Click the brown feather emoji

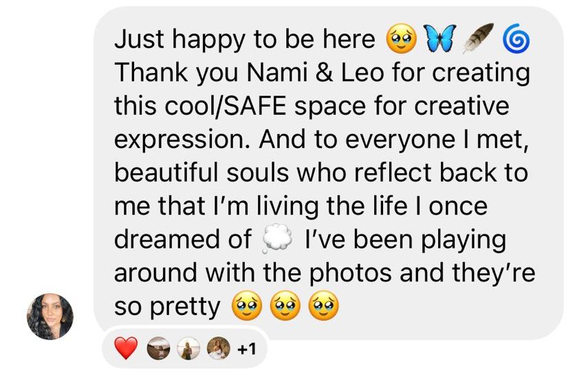(x=478, y=39)
